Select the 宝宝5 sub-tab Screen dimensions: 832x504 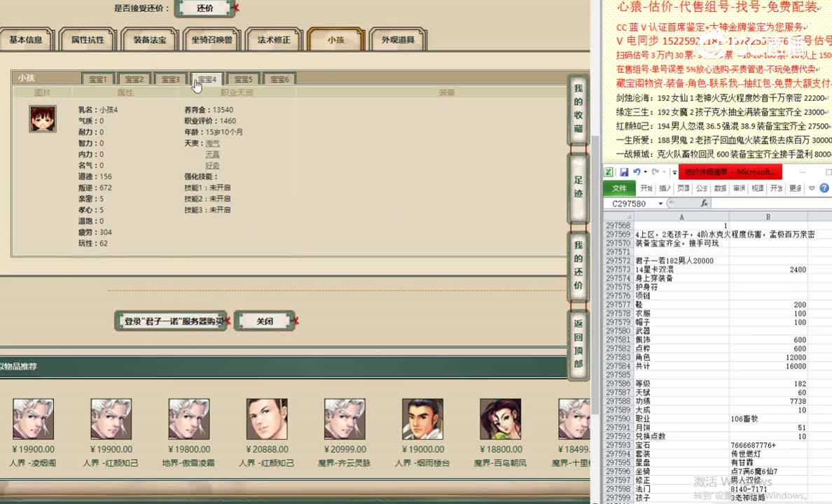(x=243, y=79)
